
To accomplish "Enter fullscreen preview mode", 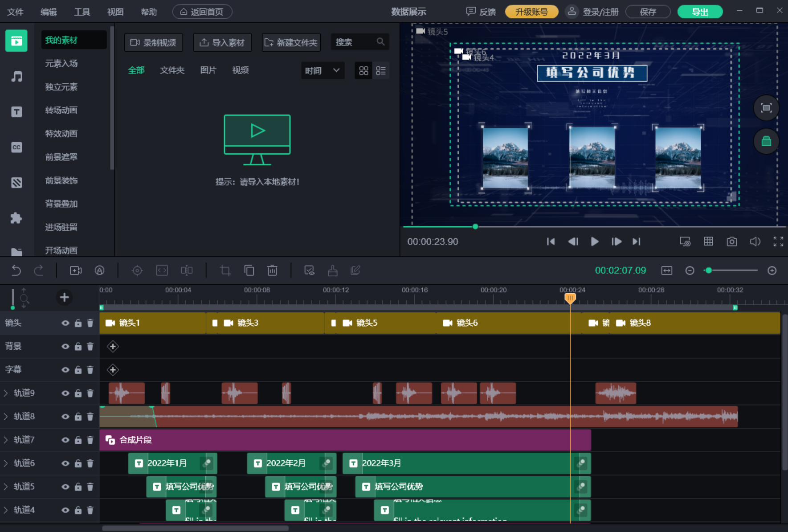I will pyautogui.click(x=778, y=241).
